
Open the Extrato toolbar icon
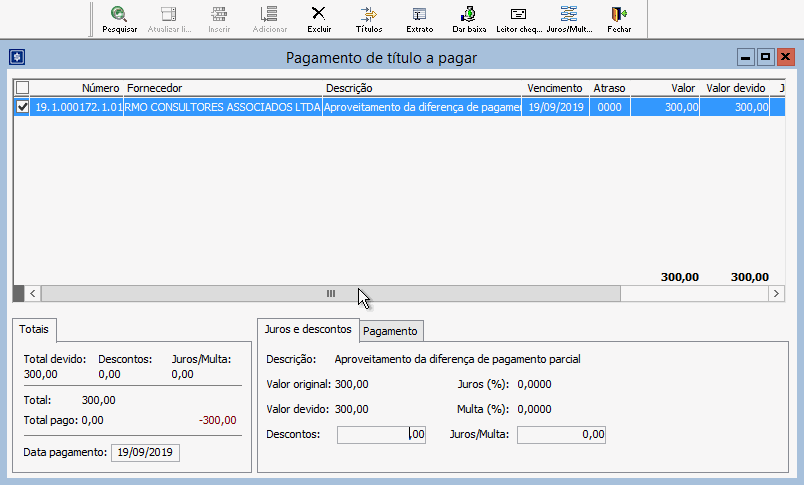click(x=419, y=18)
